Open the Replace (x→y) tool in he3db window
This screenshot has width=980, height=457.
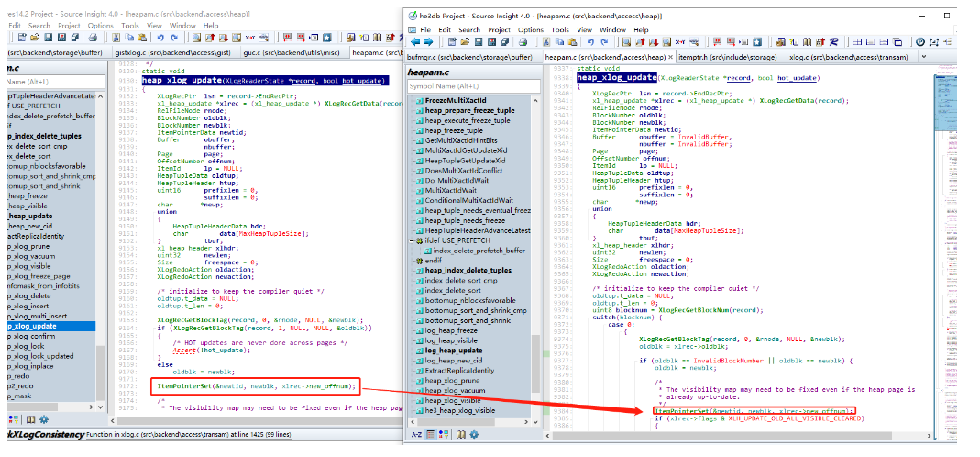(679, 42)
